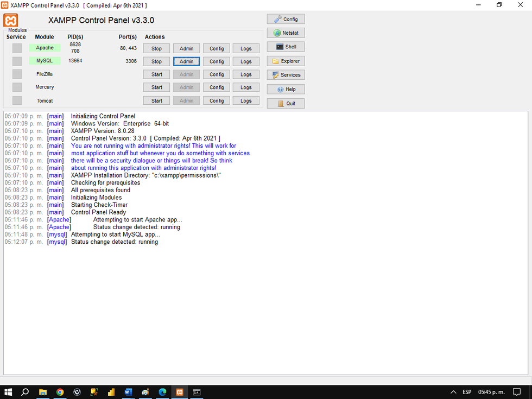This screenshot has width=532, height=399.
Task: Open Tomcat Logs menu
Action: pos(246,101)
